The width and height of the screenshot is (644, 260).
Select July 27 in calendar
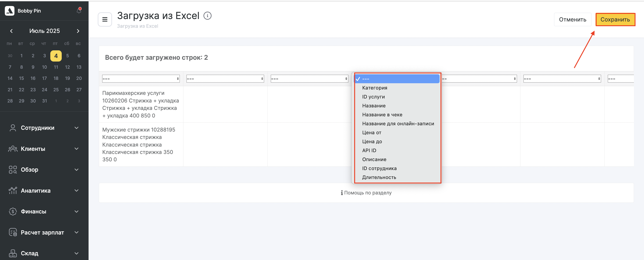point(79,90)
